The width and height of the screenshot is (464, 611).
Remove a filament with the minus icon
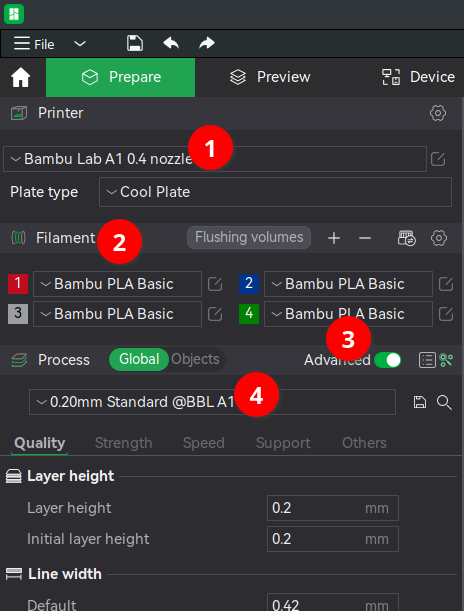365,238
